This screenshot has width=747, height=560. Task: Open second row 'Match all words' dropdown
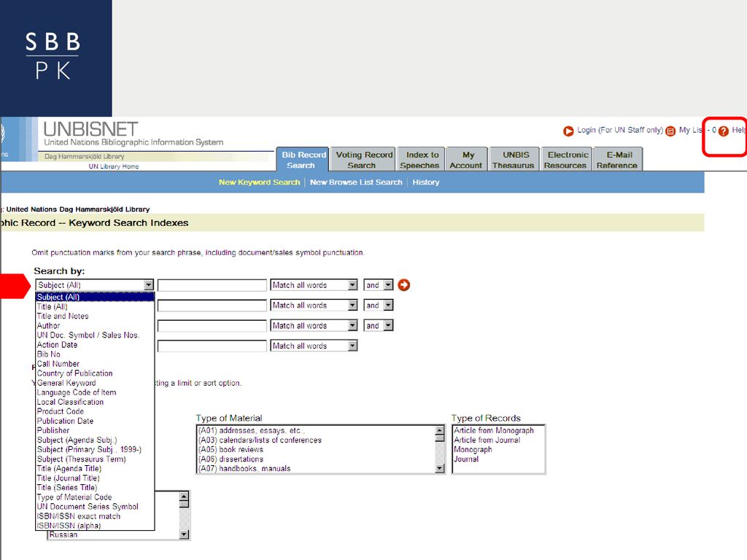pos(314,306)
